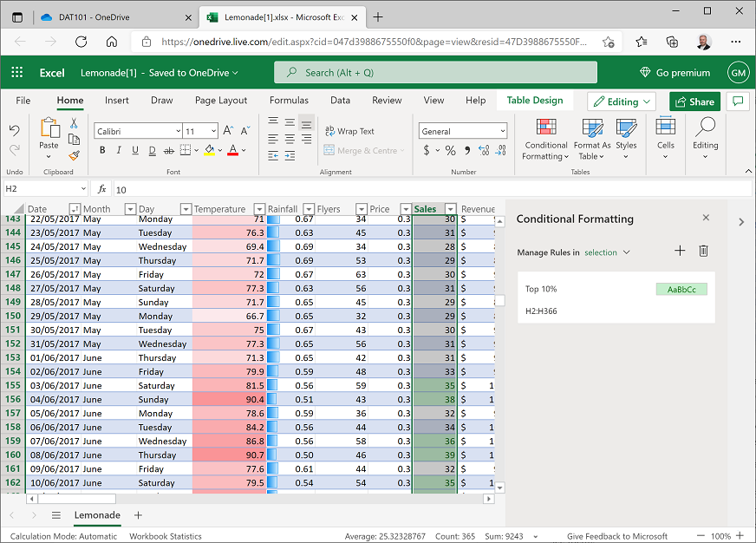Open the Sales column filter dropdown
This screenshot has height=543, width=756.
coord(449,208)
